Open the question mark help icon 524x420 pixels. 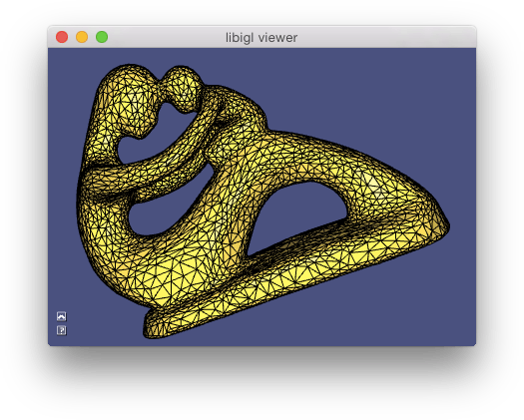click(62, 330)
